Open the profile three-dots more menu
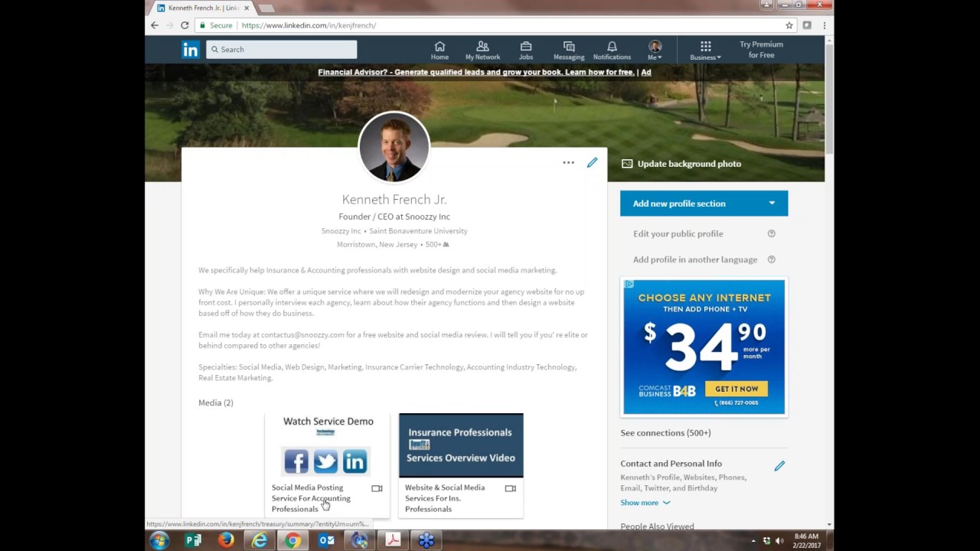This screenshot has height=551, width=980. pos(568,162)
